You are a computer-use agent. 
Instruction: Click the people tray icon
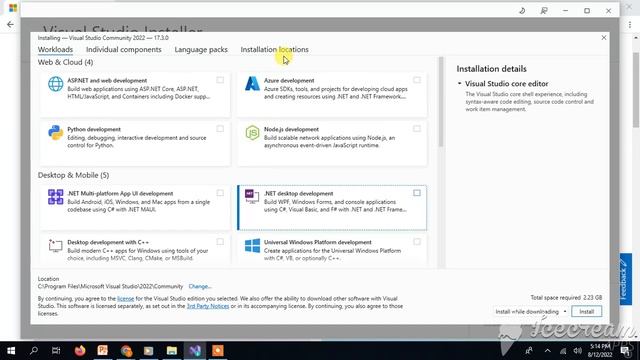click(529, 351)
